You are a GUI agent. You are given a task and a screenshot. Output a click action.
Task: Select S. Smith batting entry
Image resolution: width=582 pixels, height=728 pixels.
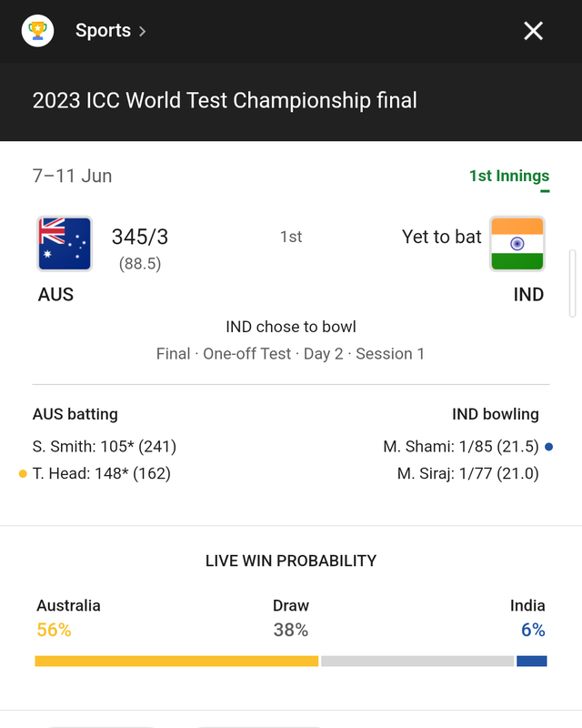pyautogui.click(x=105, y=447)
